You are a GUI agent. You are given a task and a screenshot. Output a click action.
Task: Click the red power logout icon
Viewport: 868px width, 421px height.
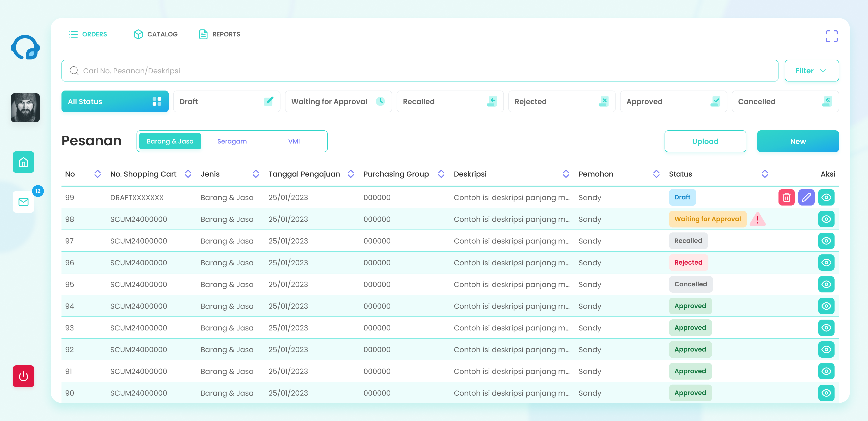coord(23,376)
